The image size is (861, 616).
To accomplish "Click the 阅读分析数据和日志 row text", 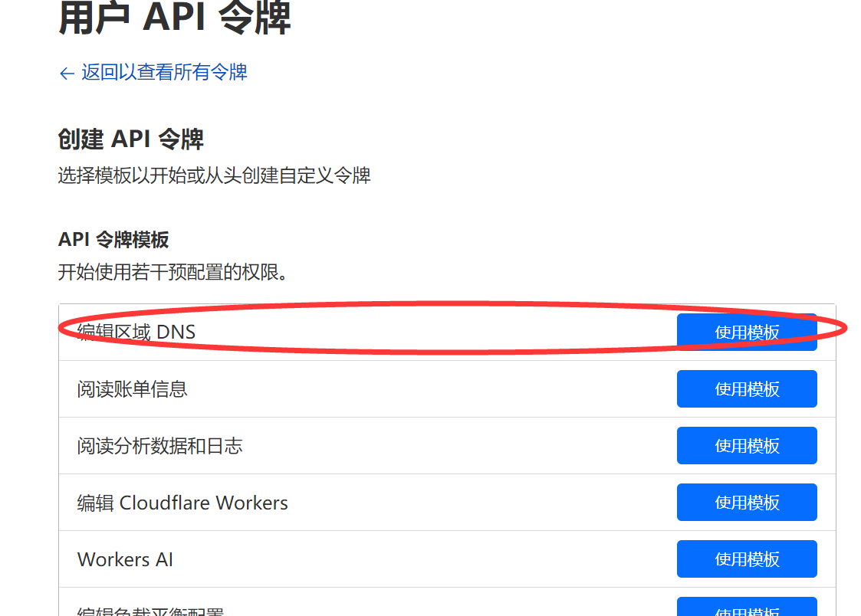I will (x=159, y=446).
